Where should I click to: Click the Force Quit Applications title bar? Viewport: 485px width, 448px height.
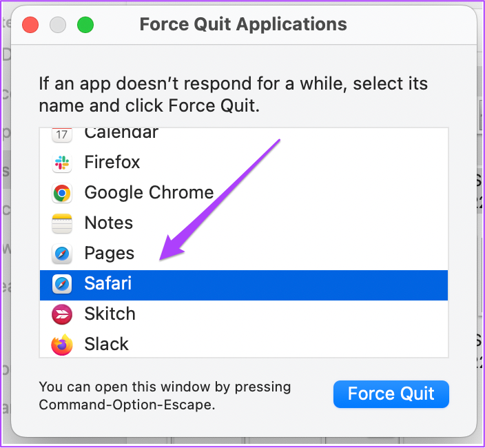pyautogui.click(x=243, y=24)
